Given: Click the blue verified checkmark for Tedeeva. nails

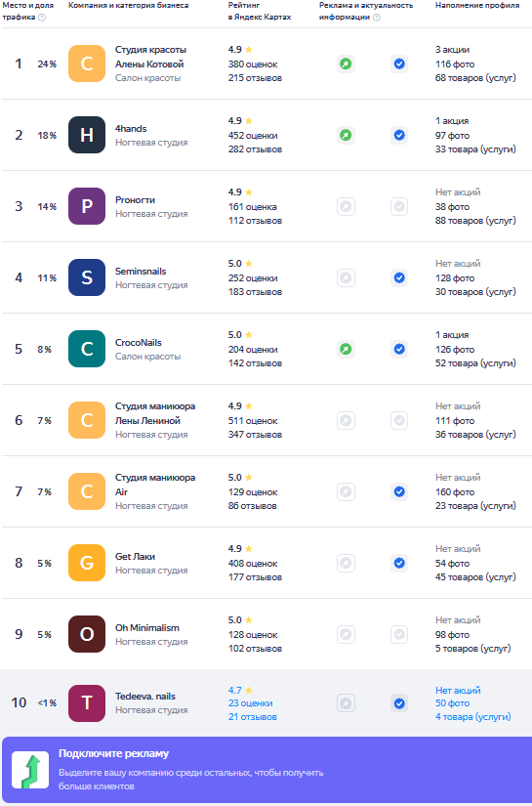Looking at the screenshot, I should (x=399, y=703).
